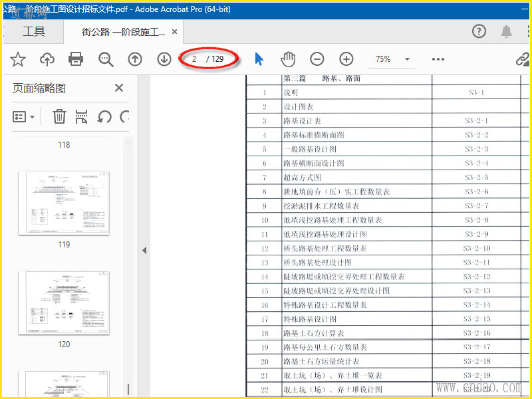Screen dimensions: 532x399
Task: Show more tools via the ellipsis button
Action: coord(438,59)
